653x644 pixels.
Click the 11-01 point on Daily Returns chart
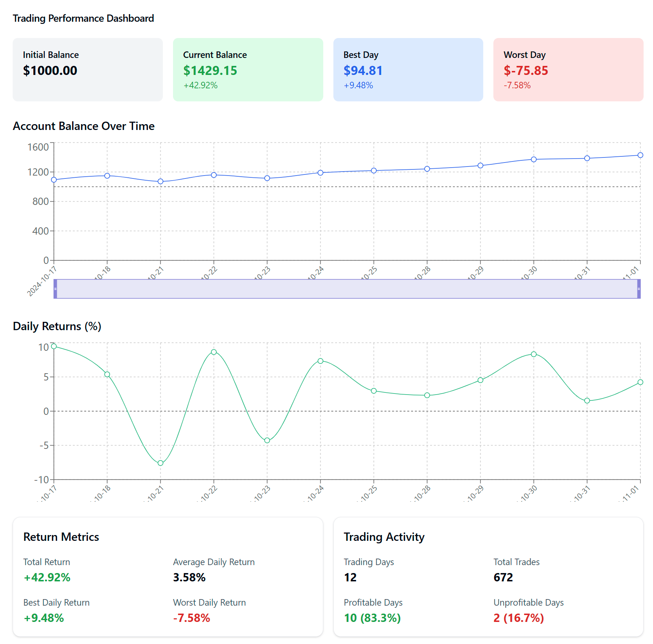[x=640, y=382]
